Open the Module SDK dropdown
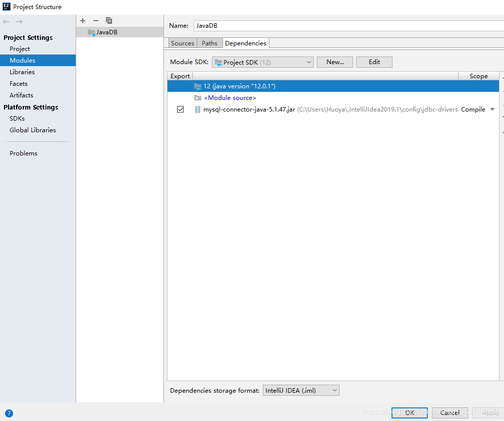 click(263, 62)
